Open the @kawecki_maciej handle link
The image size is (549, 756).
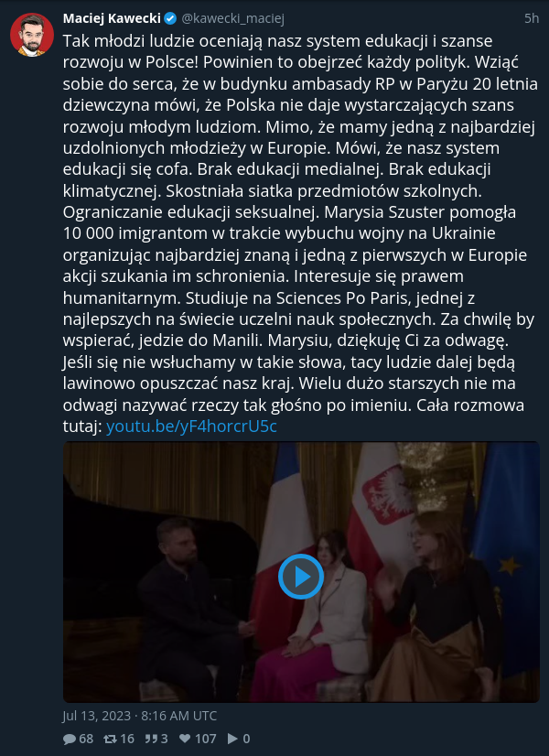coord(232,19)
